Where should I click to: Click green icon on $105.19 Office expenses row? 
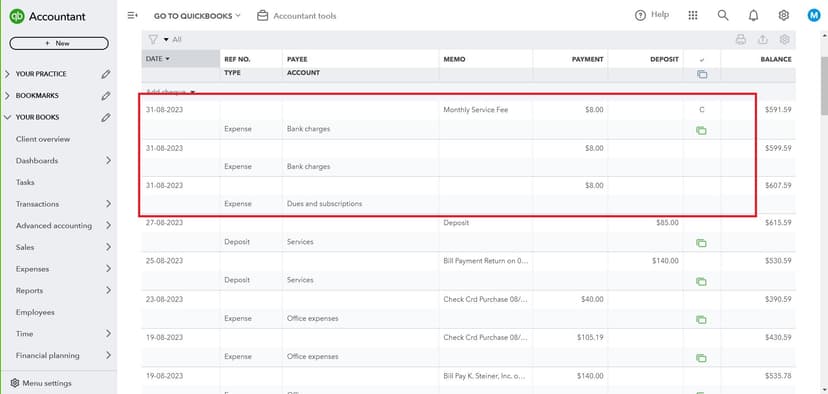coord(701,358)
